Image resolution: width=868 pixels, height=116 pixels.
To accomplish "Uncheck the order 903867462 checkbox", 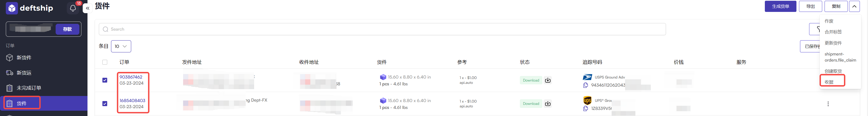I will [x=105, y=80].
